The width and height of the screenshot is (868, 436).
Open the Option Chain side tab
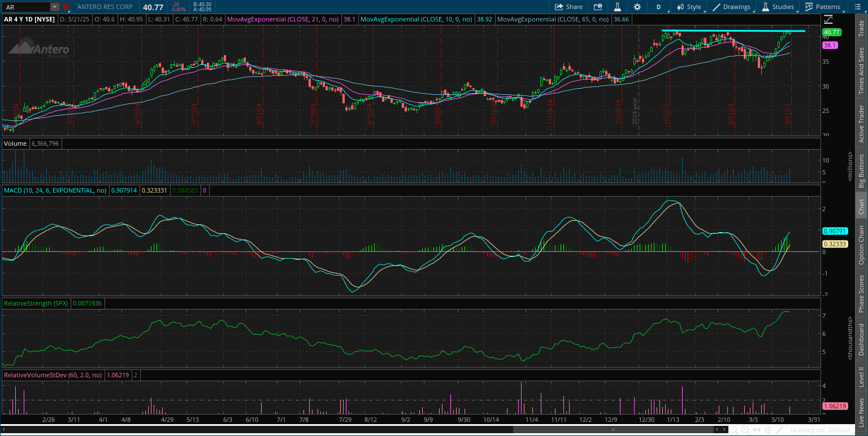pyautogui.click(x=861, y=245)
